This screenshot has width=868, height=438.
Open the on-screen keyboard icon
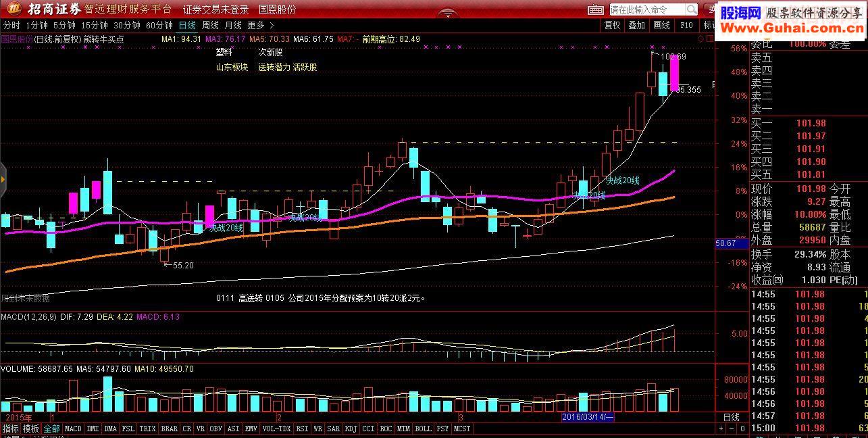pos(595,9)
